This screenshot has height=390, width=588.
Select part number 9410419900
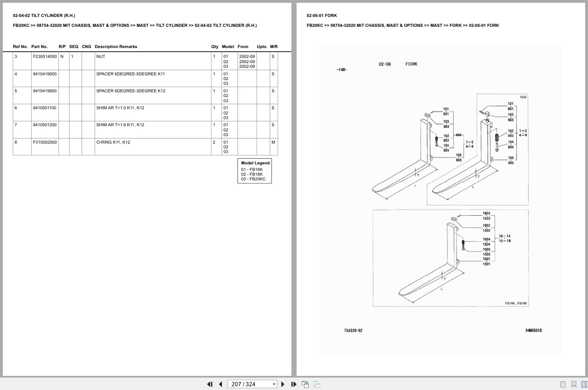click(45, 91)
